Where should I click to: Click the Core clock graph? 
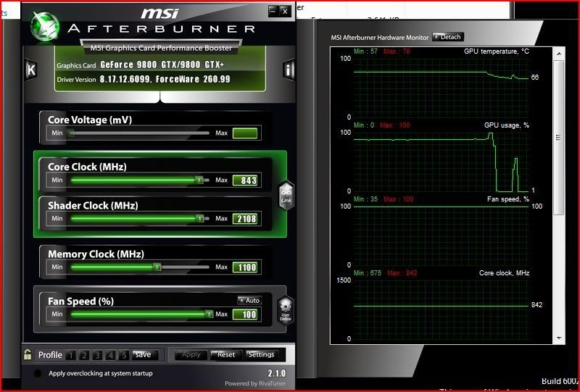pos(441,309)
